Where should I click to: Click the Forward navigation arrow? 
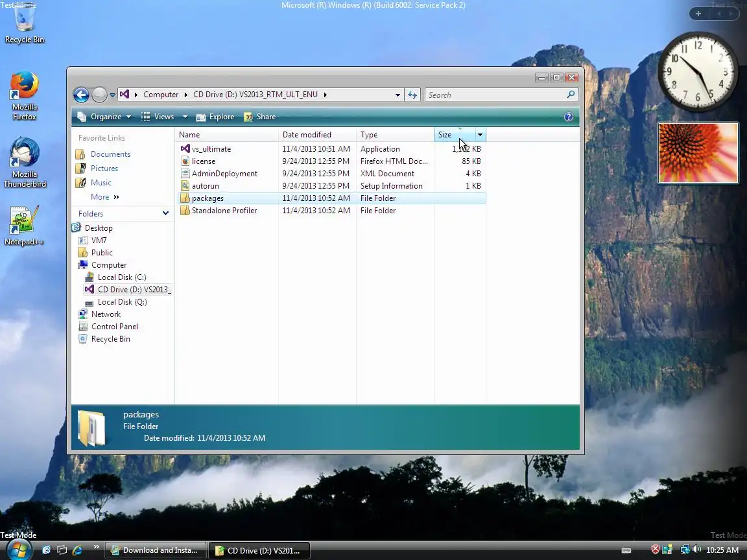99,95
